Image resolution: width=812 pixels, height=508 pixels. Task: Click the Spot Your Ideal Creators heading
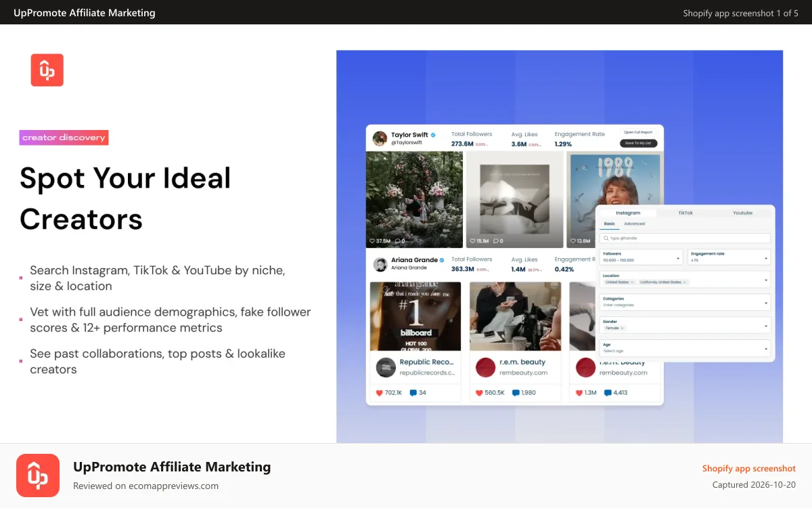[x=125, y=198]
